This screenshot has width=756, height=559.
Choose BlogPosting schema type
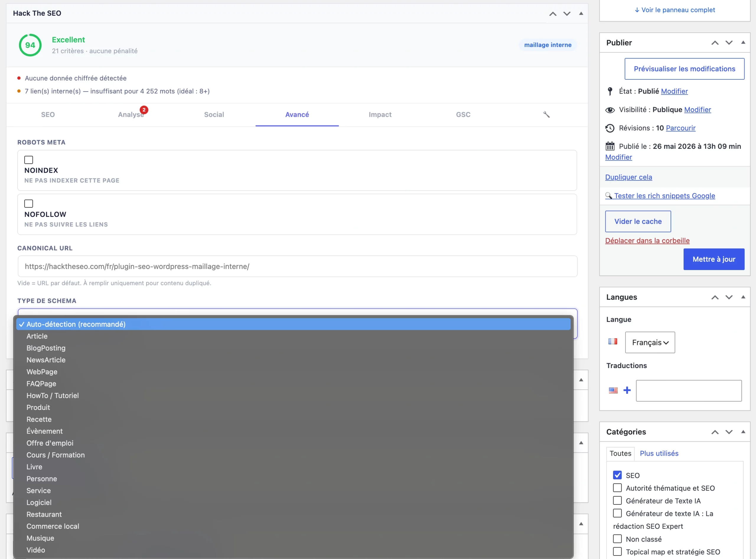(293, 348)
